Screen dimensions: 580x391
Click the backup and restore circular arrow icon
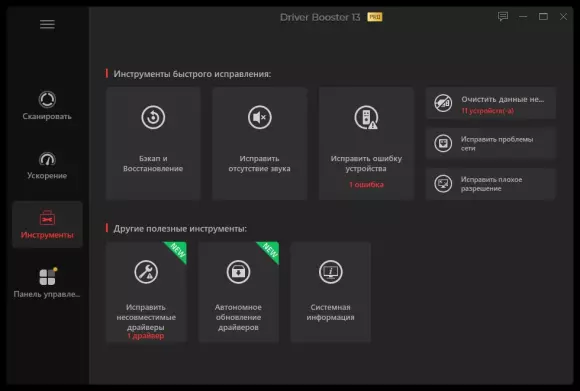(153, 117)
